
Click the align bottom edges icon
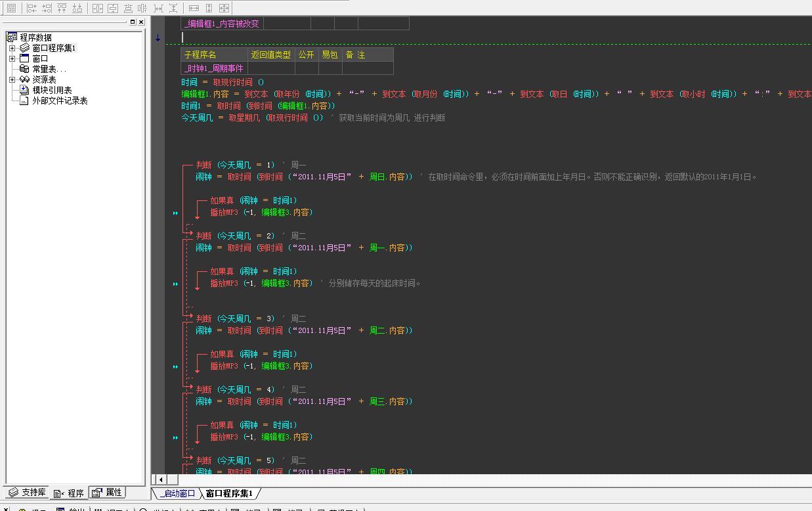pos(77,8)
